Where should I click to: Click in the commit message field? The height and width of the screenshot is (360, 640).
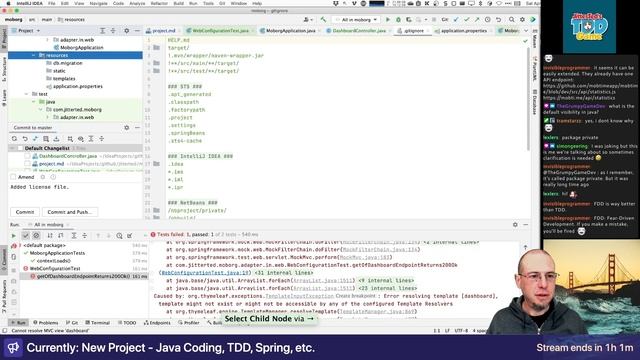pyautogui.click(x=76, y=194)
